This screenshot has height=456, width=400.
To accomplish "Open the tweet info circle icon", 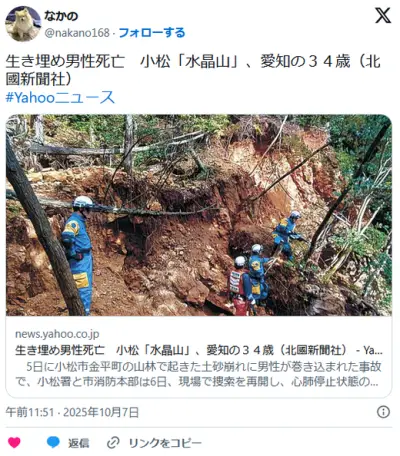I will tap(383, 412).
